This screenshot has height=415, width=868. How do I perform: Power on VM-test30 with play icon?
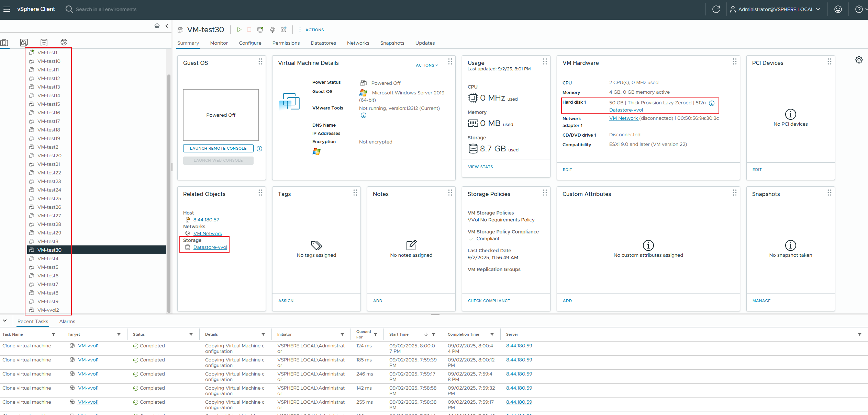point(239,30)
